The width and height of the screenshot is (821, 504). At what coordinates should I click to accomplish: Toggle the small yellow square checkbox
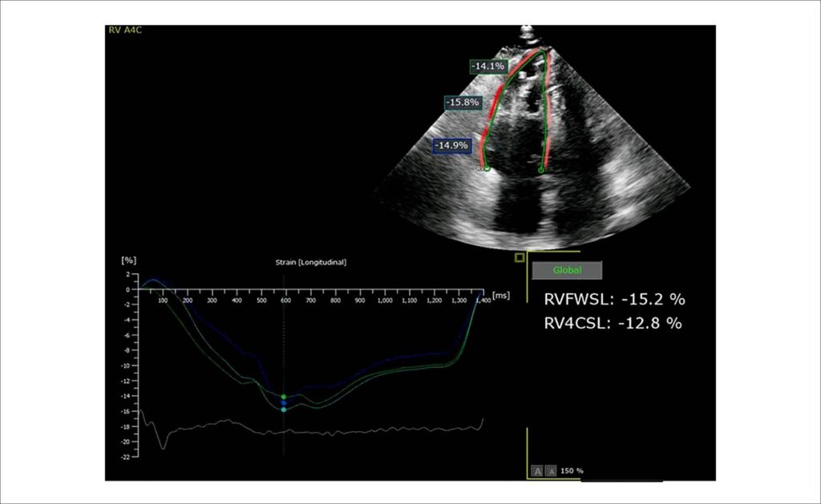pos(519,257)
